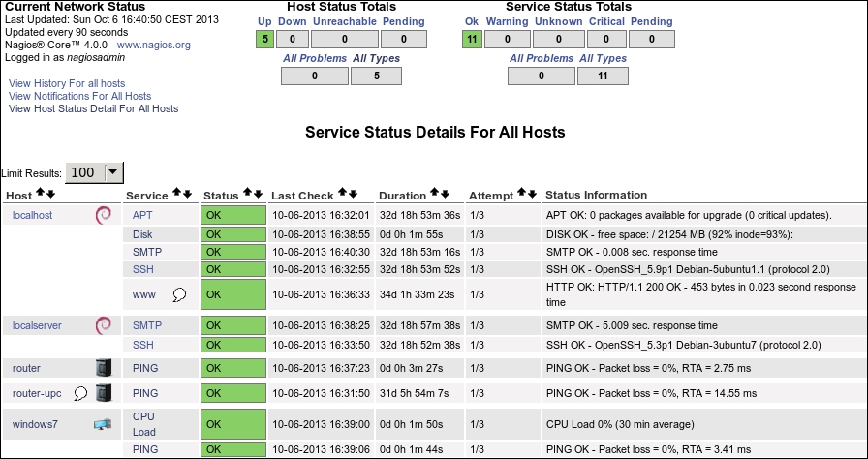Click the Debian icon next to localhost

click(104, 215)
